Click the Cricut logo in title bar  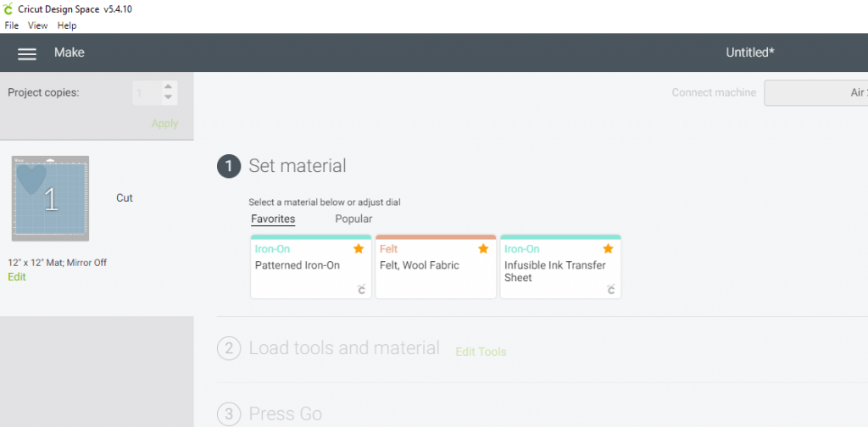(8, 8)
